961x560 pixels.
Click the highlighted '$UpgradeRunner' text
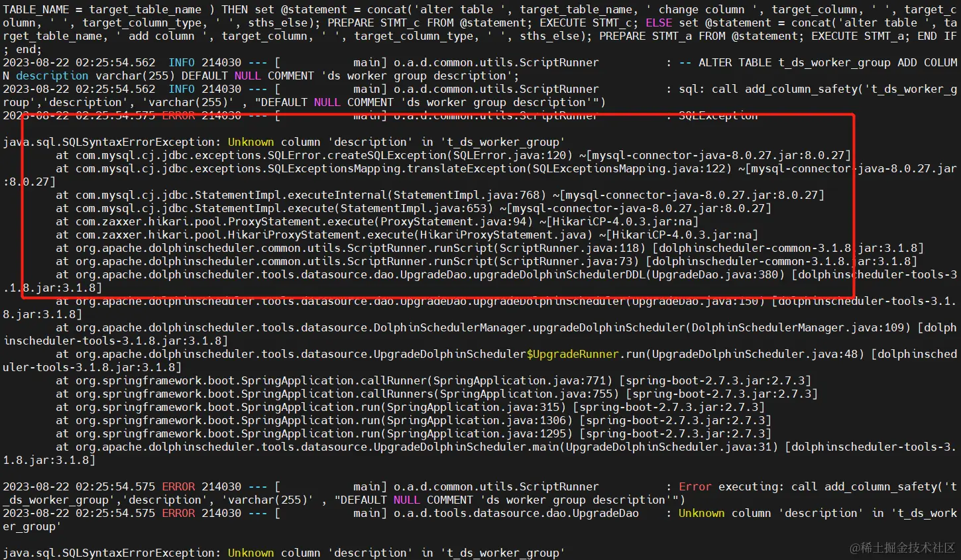(573, 354)
